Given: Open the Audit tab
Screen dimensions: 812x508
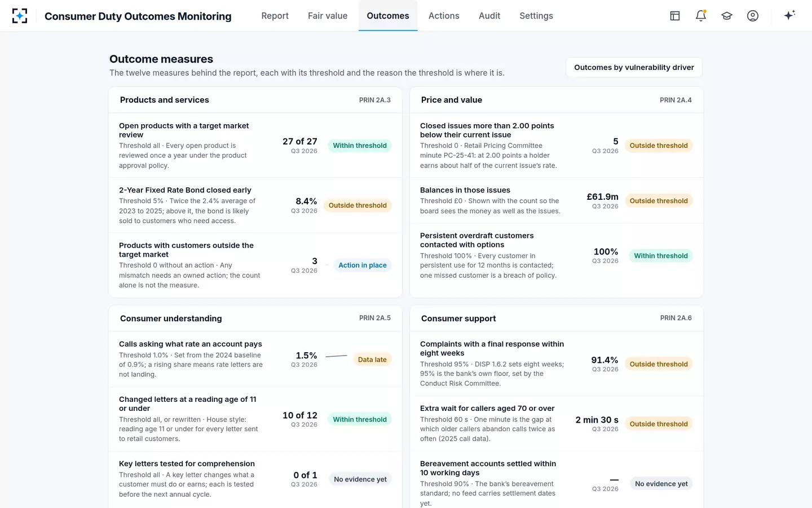Looking at the screenshot, I should point(489,16).
